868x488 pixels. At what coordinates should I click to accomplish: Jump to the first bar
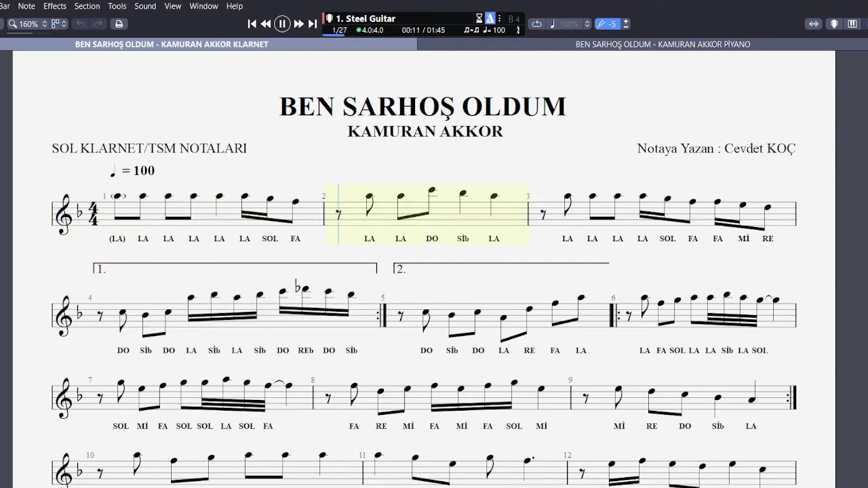252,24
